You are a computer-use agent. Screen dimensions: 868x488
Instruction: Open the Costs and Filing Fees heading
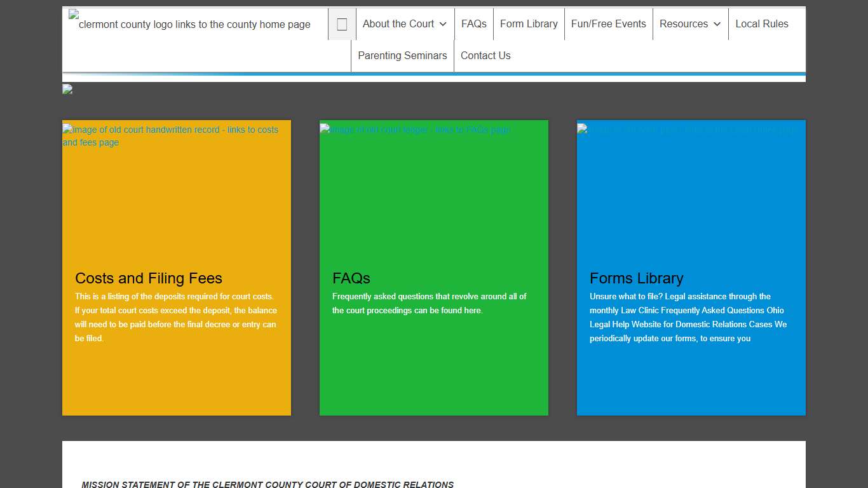(x=149, y=278)
